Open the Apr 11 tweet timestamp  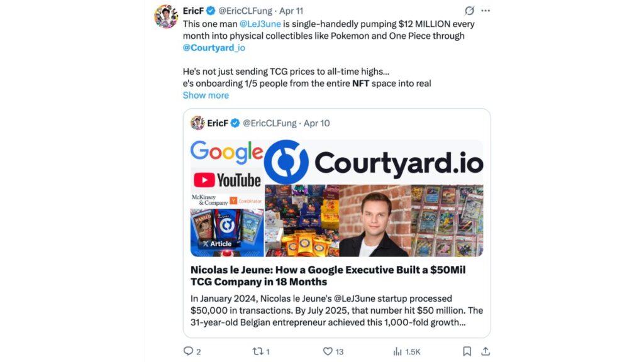coord(291,11)
